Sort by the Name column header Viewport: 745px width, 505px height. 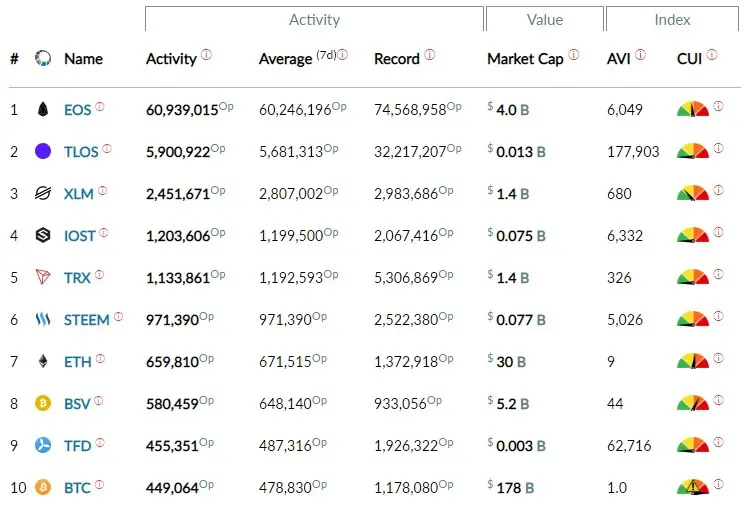click(83, 59)
